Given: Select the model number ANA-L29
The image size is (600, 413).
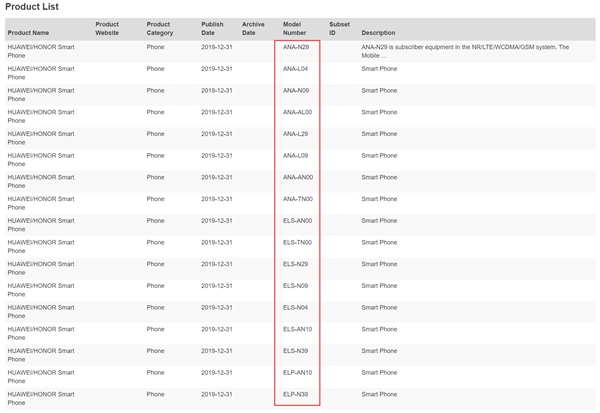Looking at the screenshot, I should point(295,134).
